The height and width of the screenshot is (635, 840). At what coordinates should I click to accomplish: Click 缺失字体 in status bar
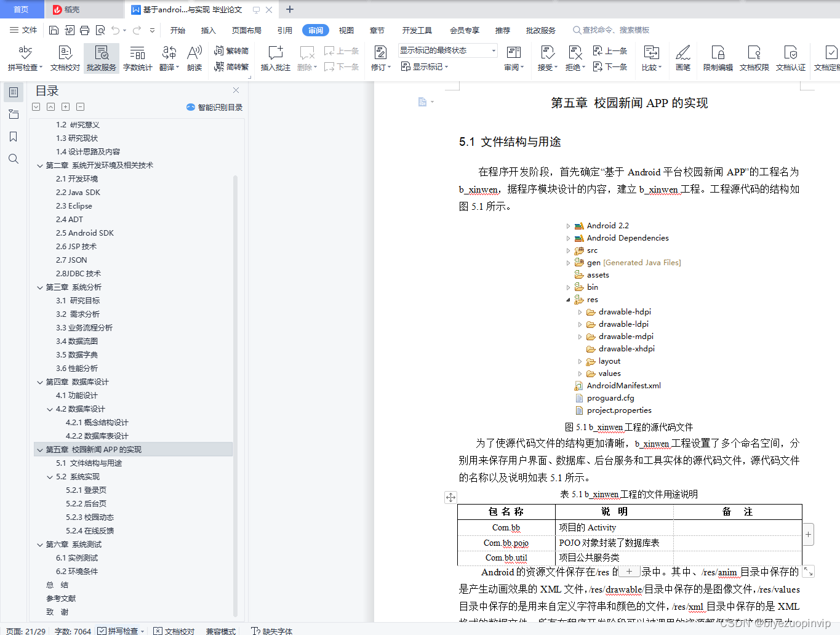[x=271, y=631]
